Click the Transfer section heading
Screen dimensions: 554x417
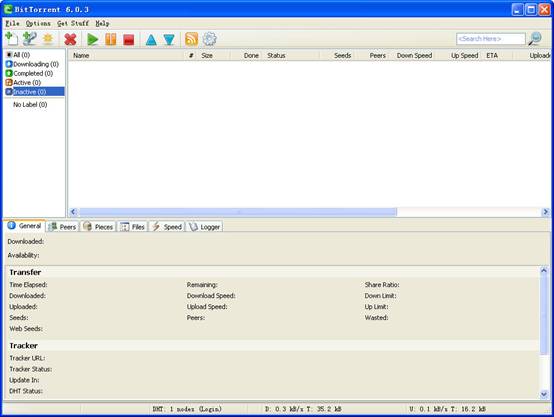[25, 272]
